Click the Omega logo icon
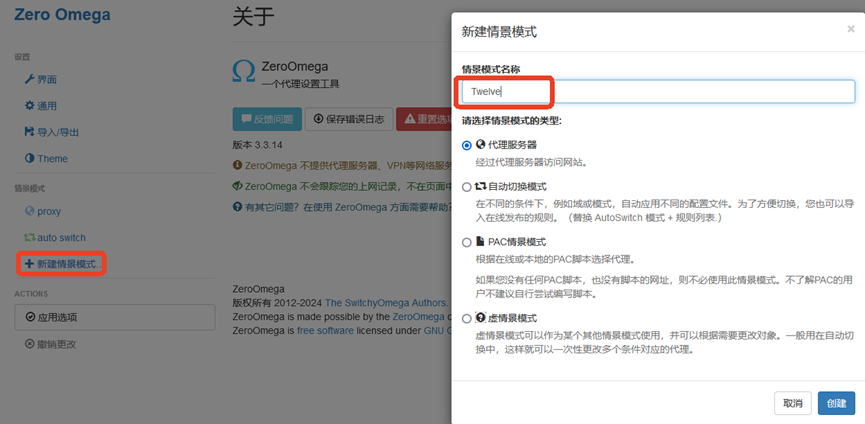 244,72
